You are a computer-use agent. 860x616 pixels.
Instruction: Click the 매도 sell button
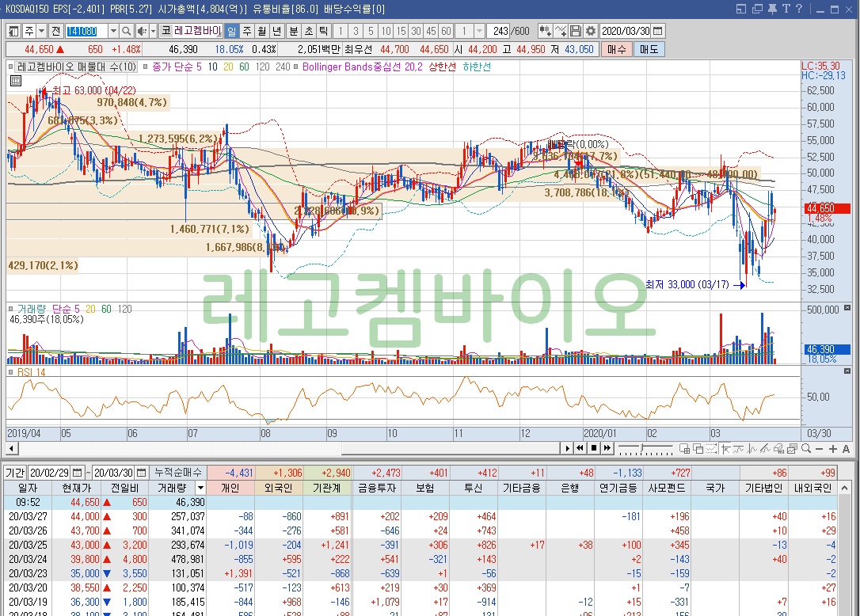(x=649, y=49)
